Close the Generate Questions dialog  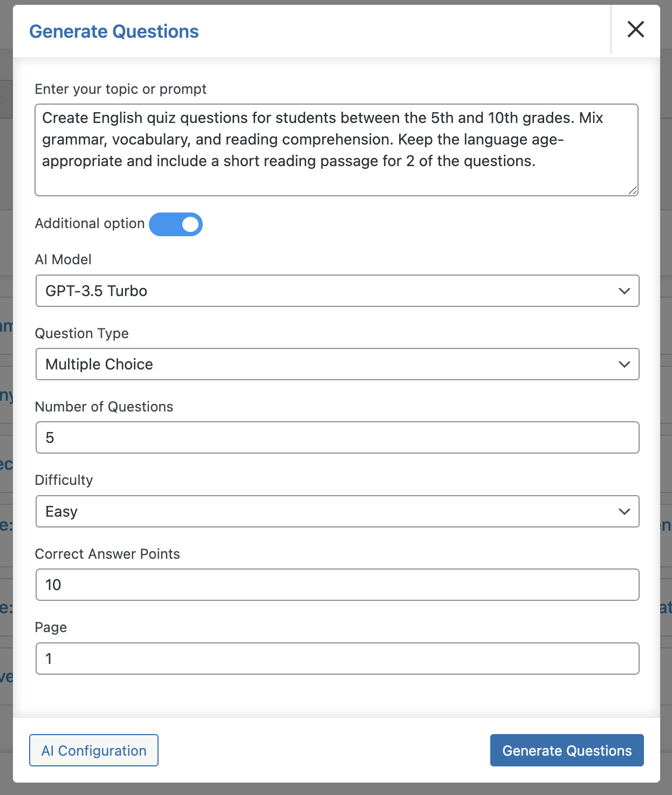coord(636,30)
